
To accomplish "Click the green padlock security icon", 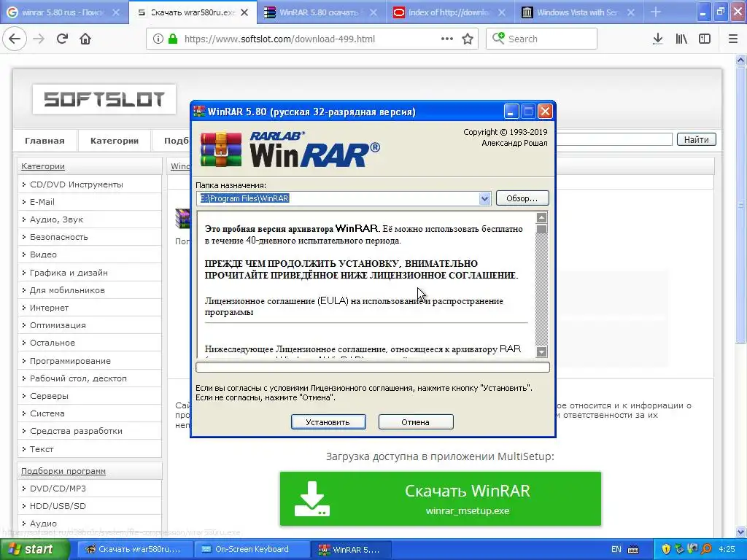I will pos(173,39).
